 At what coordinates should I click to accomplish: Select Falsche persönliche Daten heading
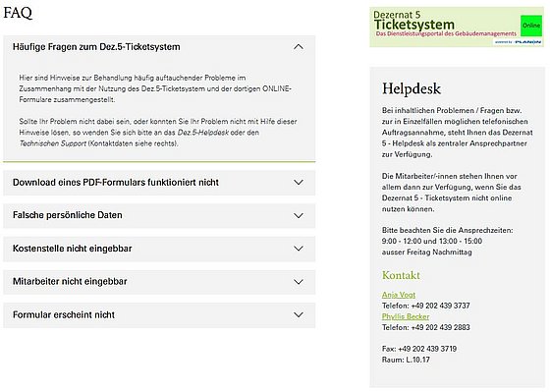[68, 215]
